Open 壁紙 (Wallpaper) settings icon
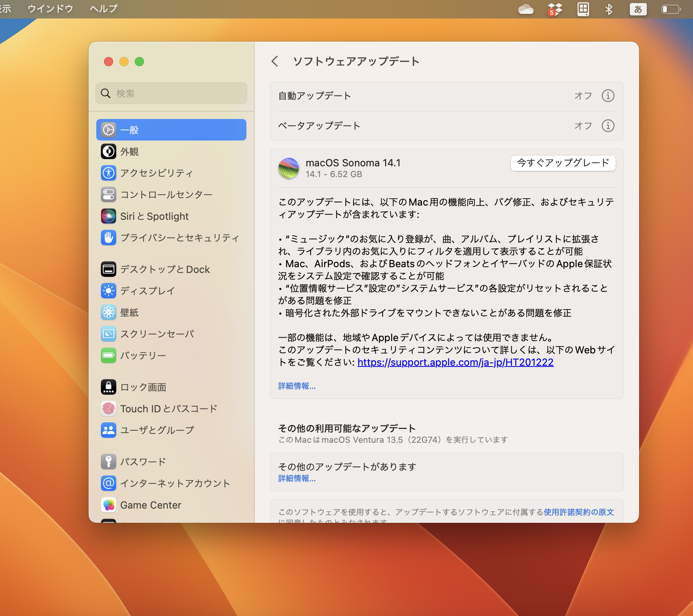Screen dimensions: 693x616 pos(109,313)
